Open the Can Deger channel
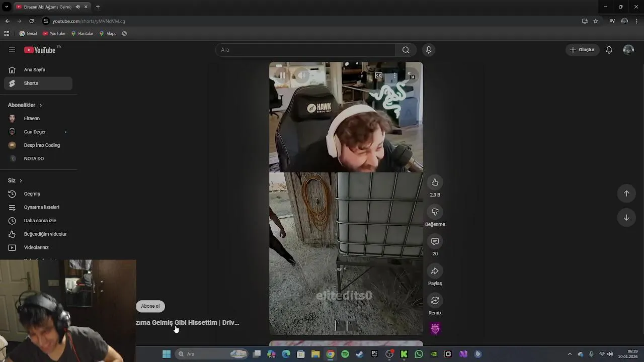The image size is (644, 362). (x=38, y=132)
